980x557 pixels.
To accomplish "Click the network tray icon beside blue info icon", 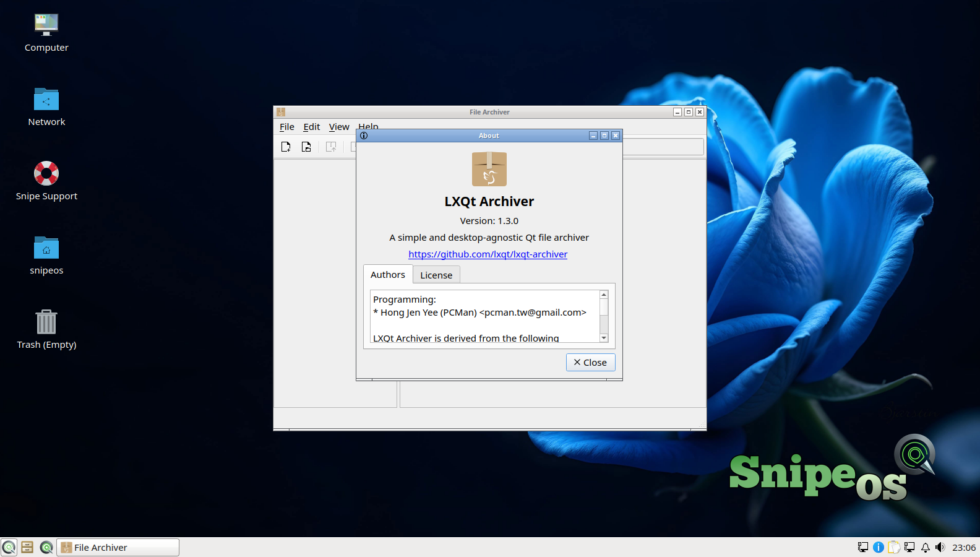I will [863, 547].
